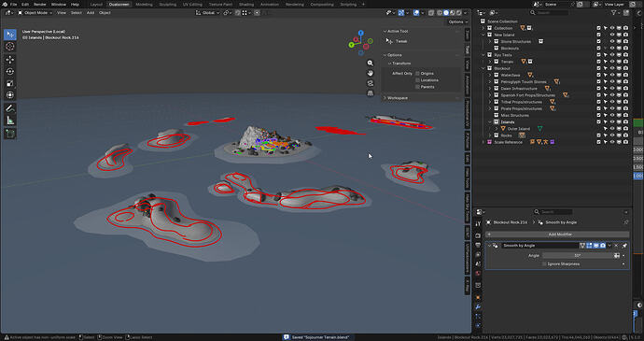This screenshot has width=644, height=341.
Task: Open modifier extra options dropdown arrow
Action: tap(609, 246)
